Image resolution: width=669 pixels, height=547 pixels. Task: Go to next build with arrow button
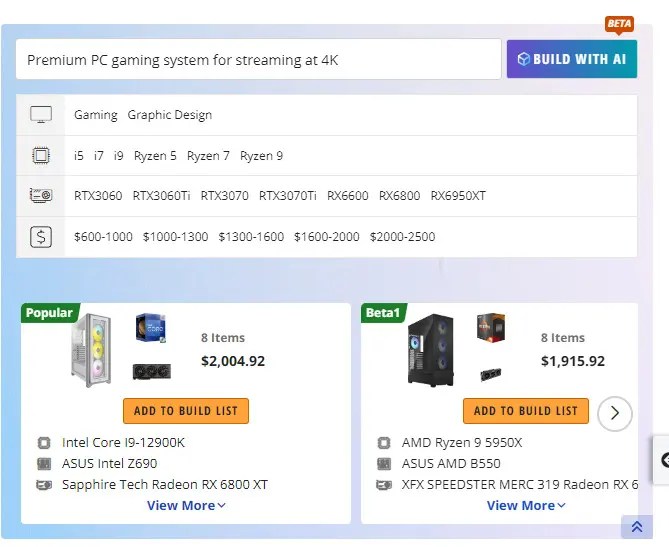615,413
